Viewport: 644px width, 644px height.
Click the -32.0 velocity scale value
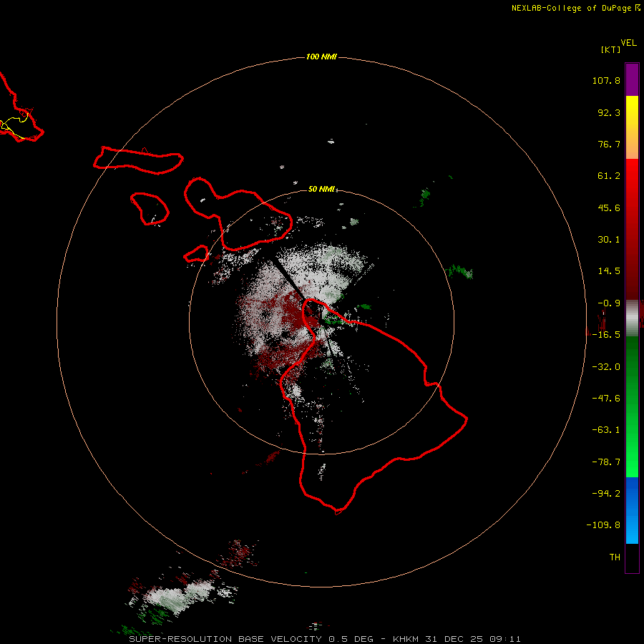pyautogui.click(x=606, y=367)
